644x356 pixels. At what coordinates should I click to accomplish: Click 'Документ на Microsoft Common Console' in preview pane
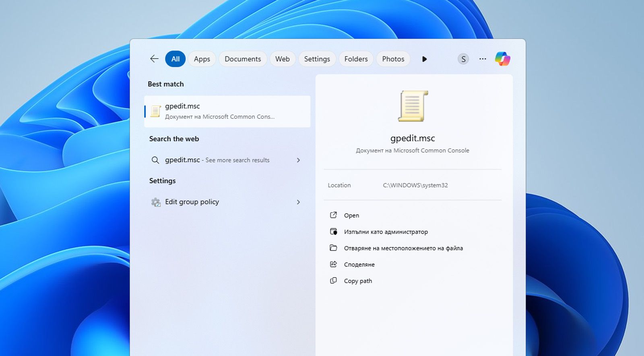point(413,151)
